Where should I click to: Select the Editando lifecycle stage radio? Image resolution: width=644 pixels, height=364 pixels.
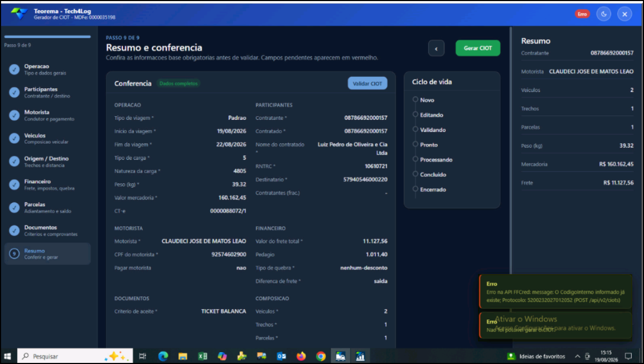tap(415, 115)
